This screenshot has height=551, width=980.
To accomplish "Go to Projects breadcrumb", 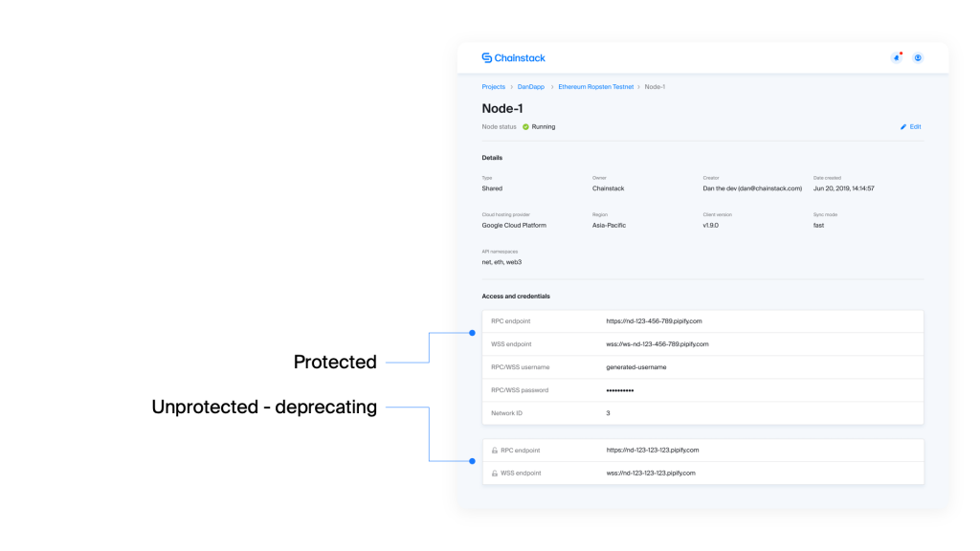I will coord(493,87).
